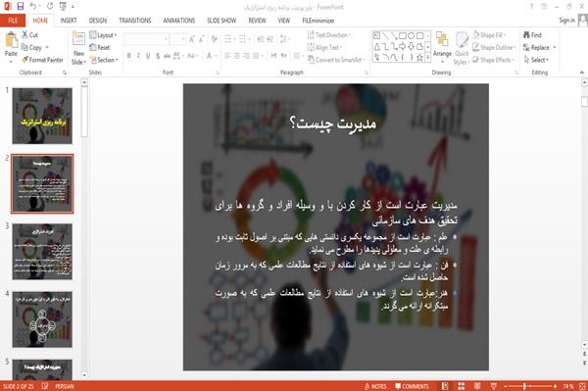
Task: Expand the Layout dropdown
Action: [103, 35]
